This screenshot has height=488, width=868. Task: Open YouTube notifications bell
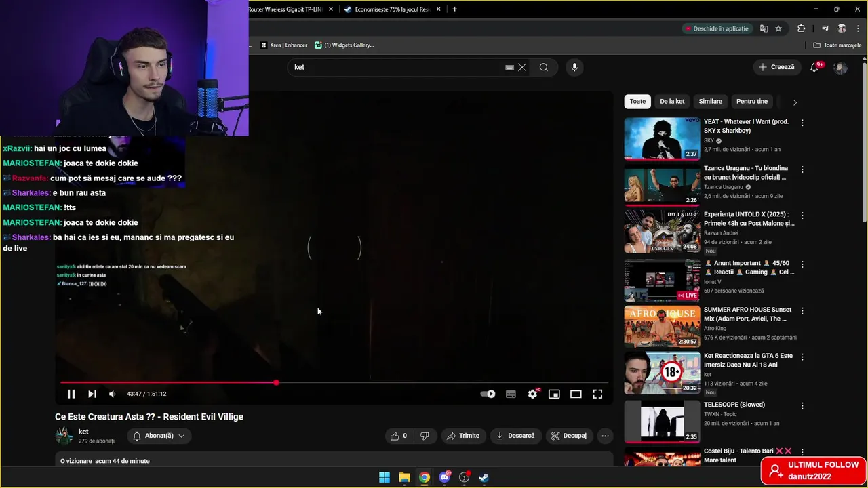point(814,67)
